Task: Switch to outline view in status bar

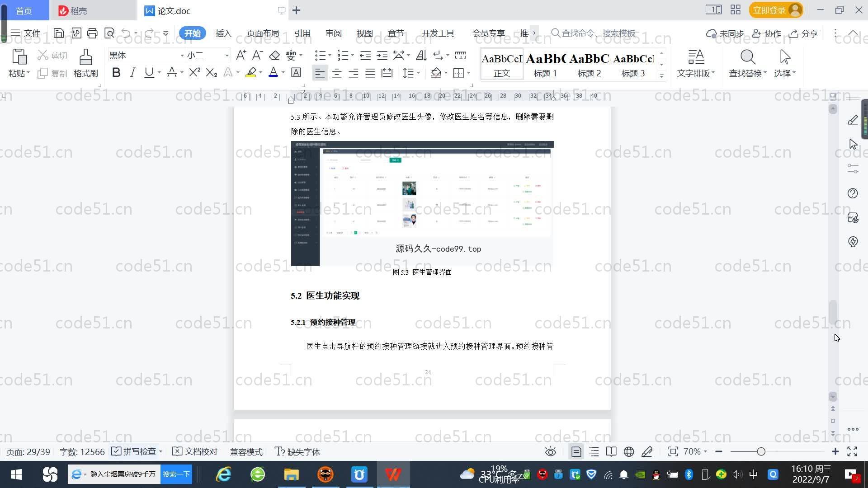Action: click(x=594, y=452)
